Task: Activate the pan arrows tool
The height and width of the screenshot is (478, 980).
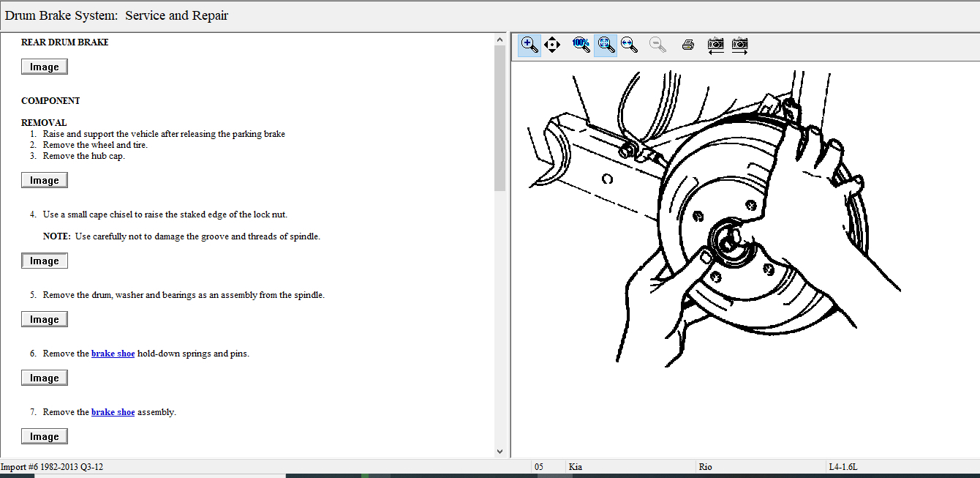Action: (552, 45)
